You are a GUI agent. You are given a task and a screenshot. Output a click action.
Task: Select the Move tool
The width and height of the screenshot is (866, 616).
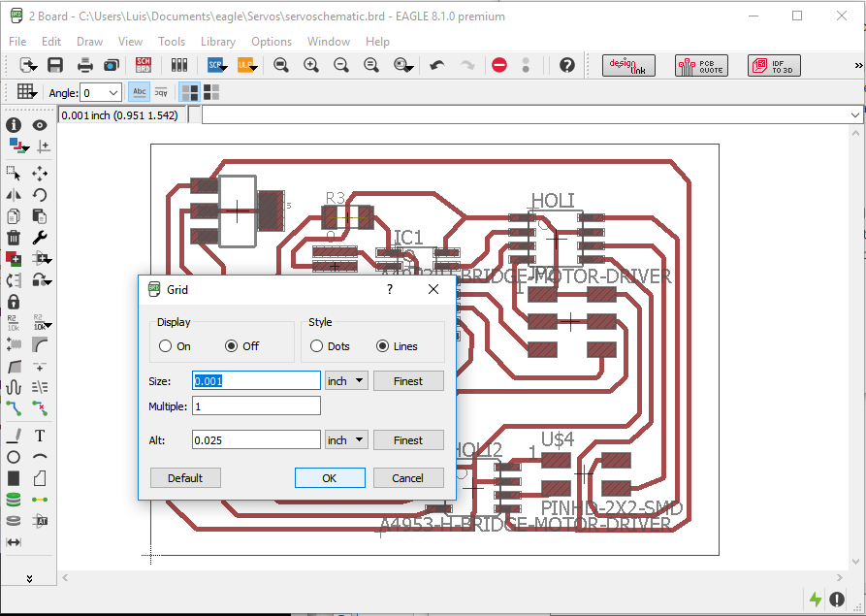pyautogui.click(x=40, y=174)
